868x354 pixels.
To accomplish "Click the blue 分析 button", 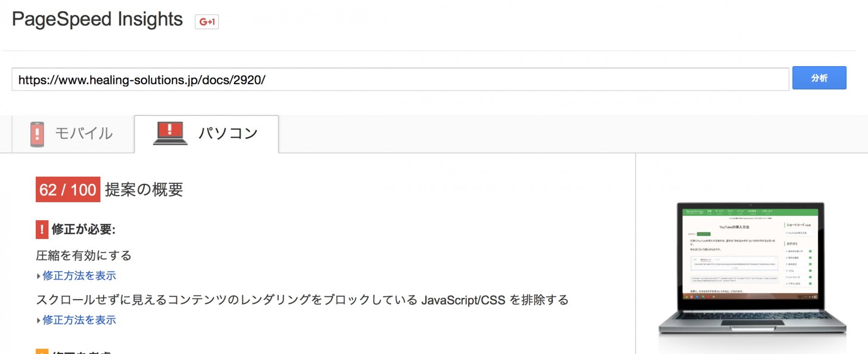I will [x=819, y=78].
